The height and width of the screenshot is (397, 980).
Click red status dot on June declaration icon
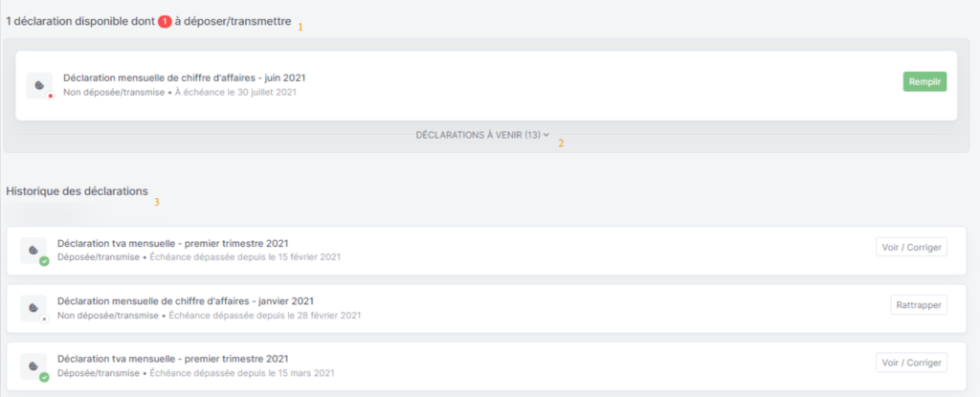coord(50,96)
